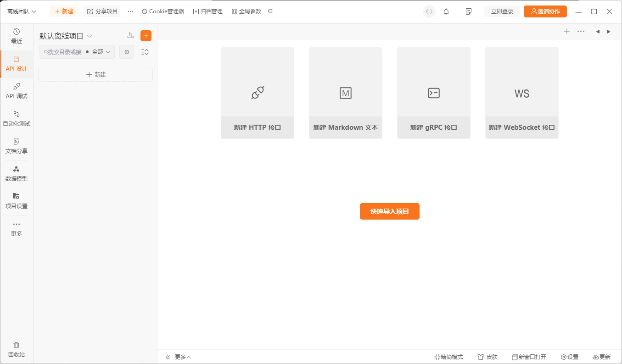Open the 全部 filter dropdown
Image resolution: width=622 pixels, height=364 pixels.
[x=100, y=52]
